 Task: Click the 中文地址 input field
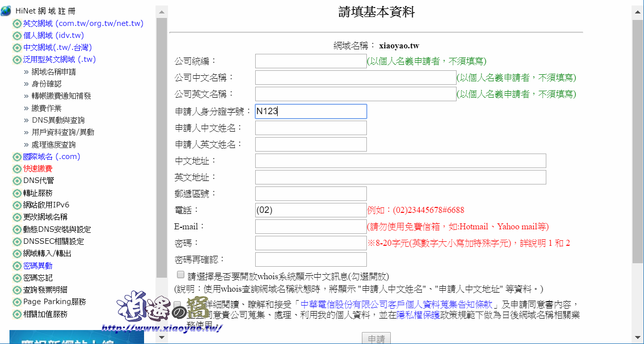(401, 161)
